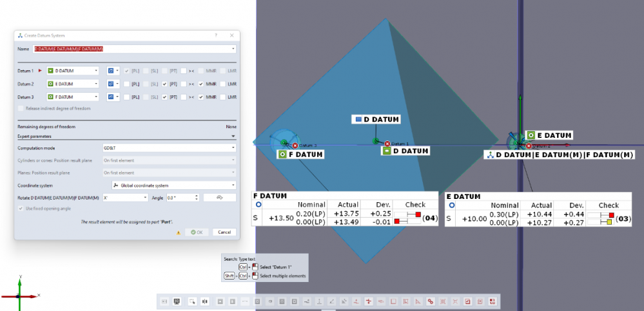Click the help question mark in dialog title

pos(216,35)
